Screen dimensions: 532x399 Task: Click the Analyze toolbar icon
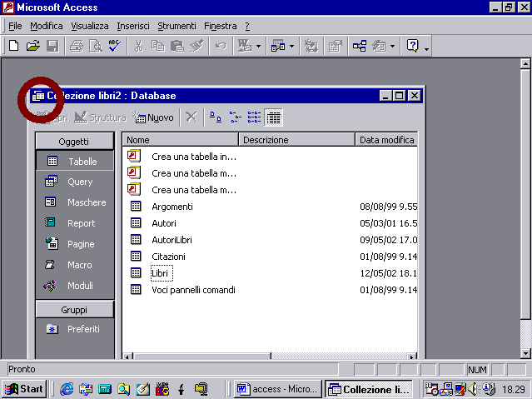(x=278, y=46)
